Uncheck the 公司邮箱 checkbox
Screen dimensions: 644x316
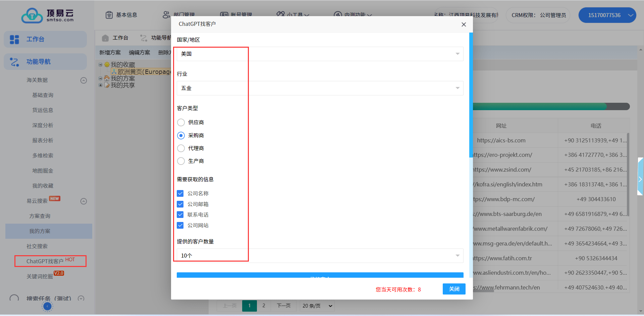click(x=180, y=204)
